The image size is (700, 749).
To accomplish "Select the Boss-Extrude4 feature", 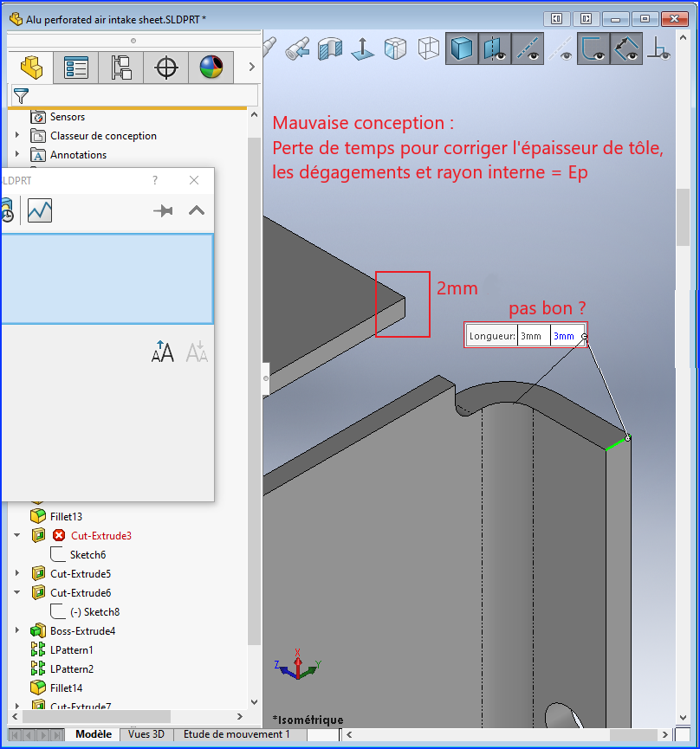I will [x=82, y=631].
